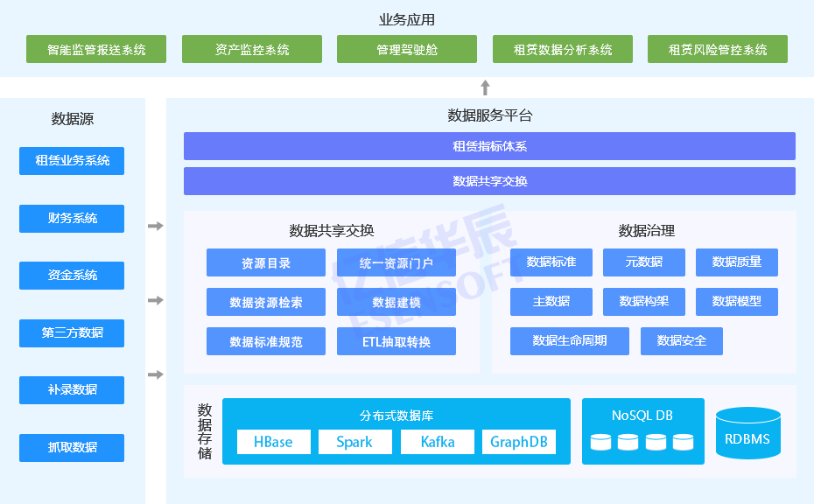The width and height of the screenshot is (814, 504).
Task: Click the RDBMS database cylinder icon
Action: coord(747,433)
